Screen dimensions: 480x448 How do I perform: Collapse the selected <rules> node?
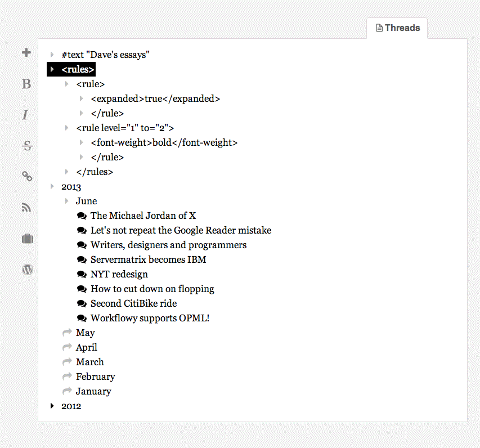52,69
